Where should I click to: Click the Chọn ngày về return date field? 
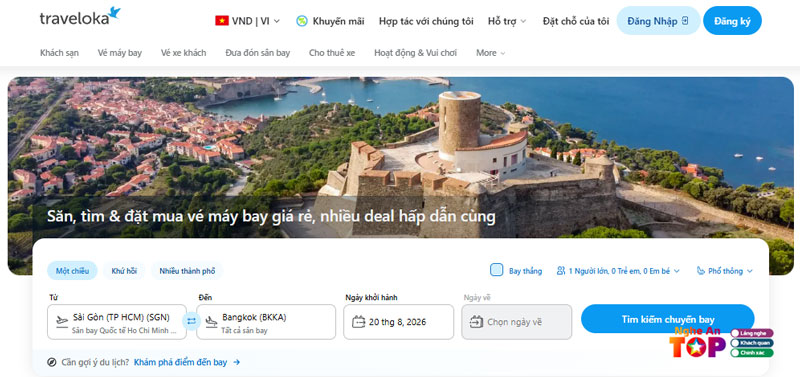517,322
